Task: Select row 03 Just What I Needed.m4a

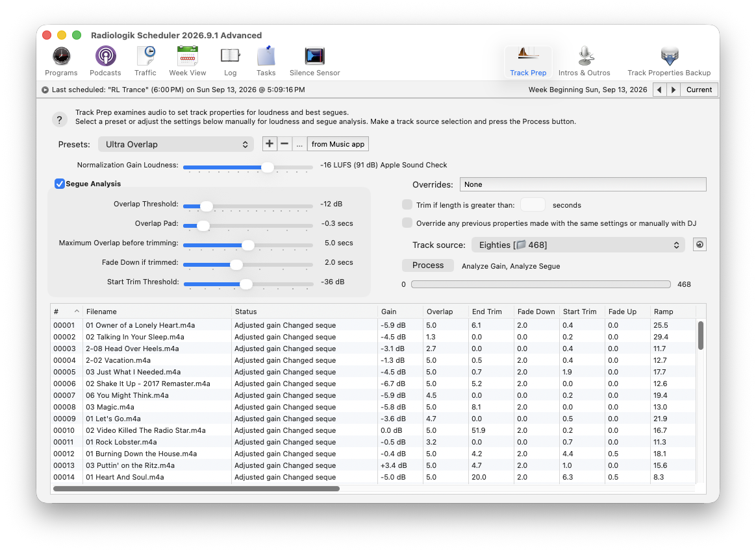Action: [373, 372]
